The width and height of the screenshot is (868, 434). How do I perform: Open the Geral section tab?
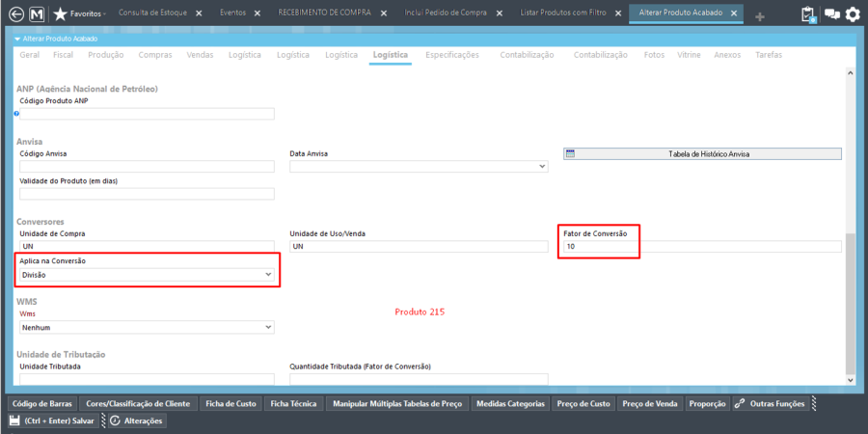pos(29,55)
